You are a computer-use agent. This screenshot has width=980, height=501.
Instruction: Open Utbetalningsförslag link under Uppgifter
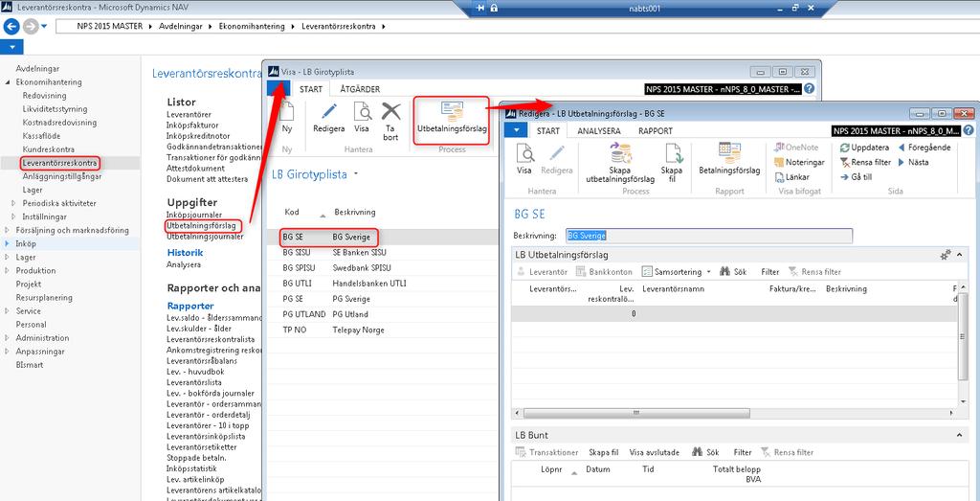pyautogui.click(x=201, y=226)
